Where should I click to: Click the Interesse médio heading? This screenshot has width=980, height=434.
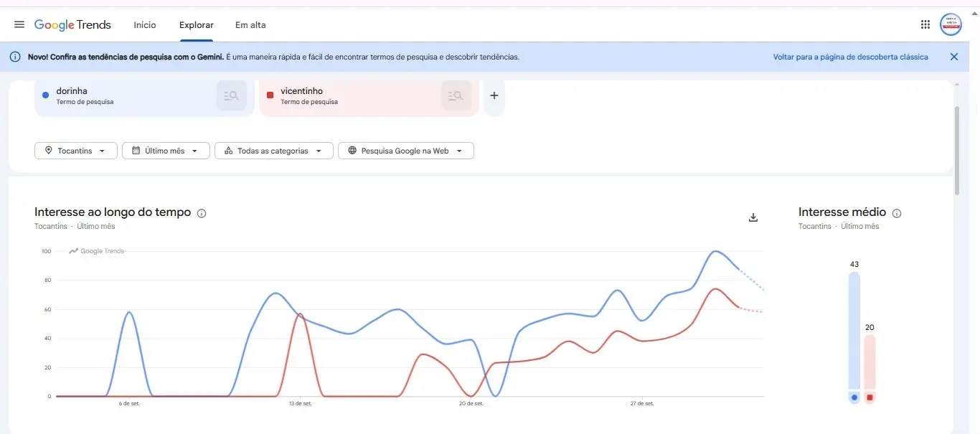coord(842,212)
